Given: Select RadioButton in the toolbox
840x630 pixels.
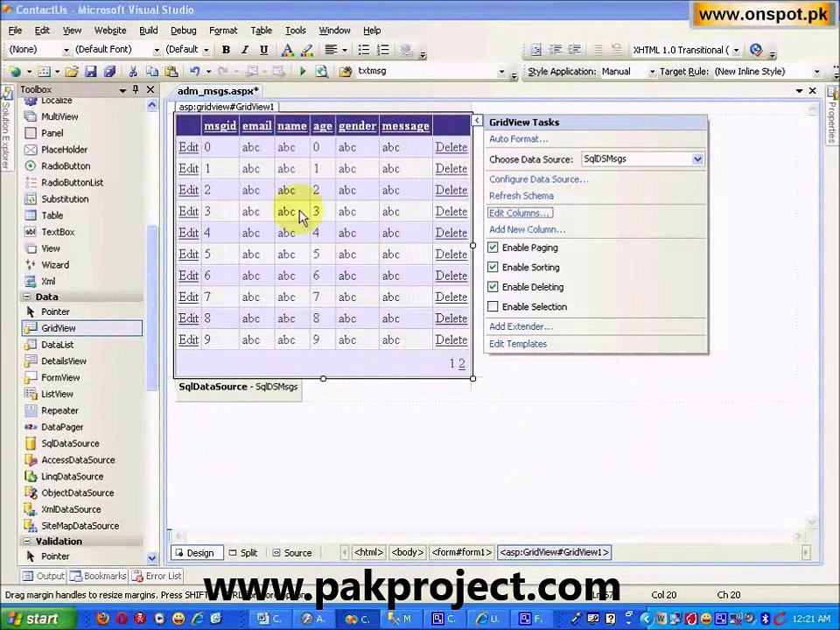Looking at the screenshot, I should [x=66, y=166].
